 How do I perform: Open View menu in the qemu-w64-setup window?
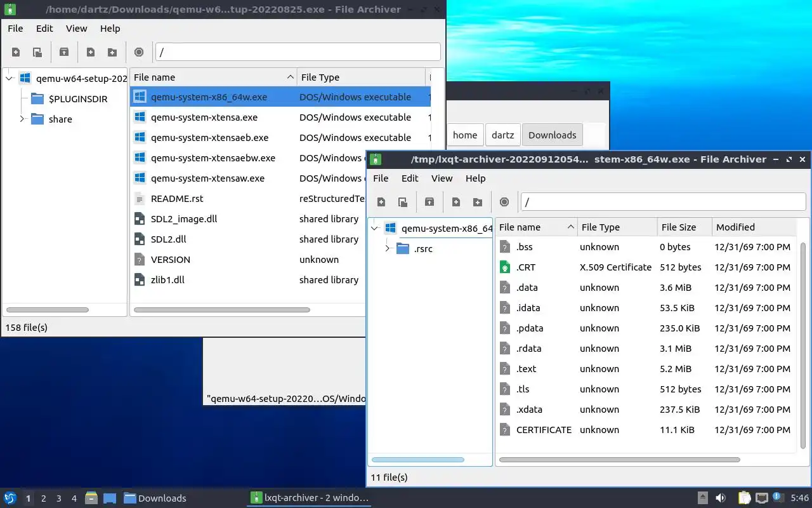77,29
